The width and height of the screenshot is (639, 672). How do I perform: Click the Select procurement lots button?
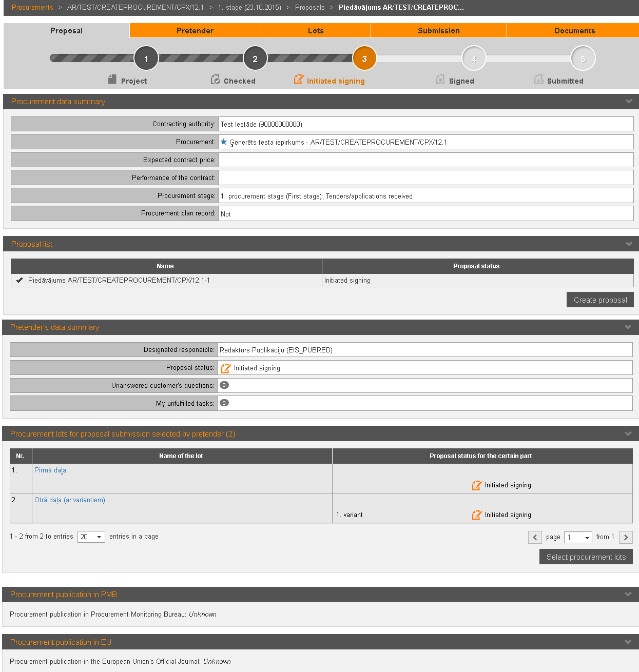586,557
